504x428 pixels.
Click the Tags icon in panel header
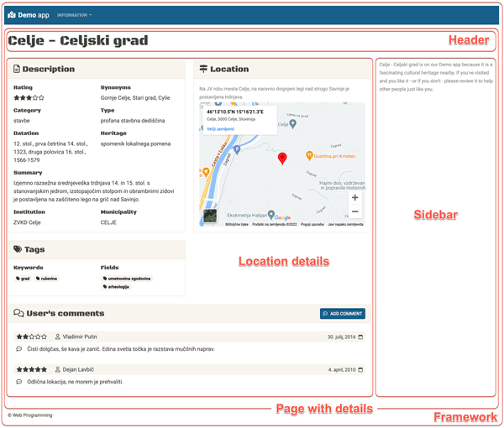pos(18,249)
